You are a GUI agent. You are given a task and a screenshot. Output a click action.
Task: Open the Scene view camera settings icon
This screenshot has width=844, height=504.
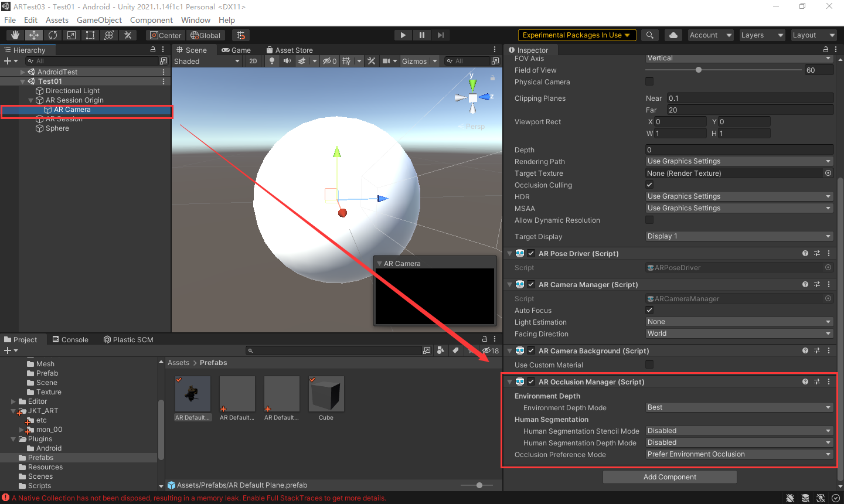(386, 61)
